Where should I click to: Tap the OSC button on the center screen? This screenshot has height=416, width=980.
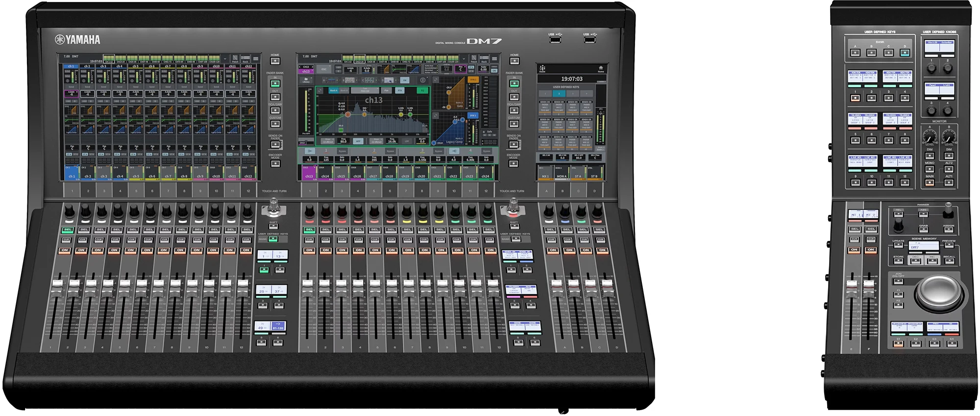[324, 69]
